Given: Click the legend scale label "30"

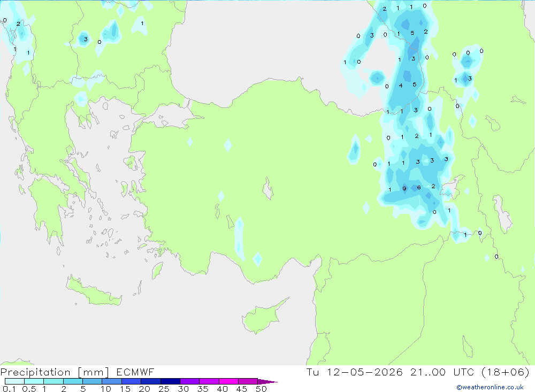Looking at the screenshot, I should pos(183,389).
